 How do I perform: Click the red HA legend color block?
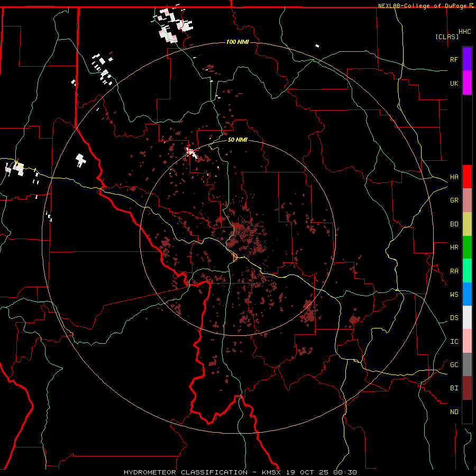(x=467, y=177)
